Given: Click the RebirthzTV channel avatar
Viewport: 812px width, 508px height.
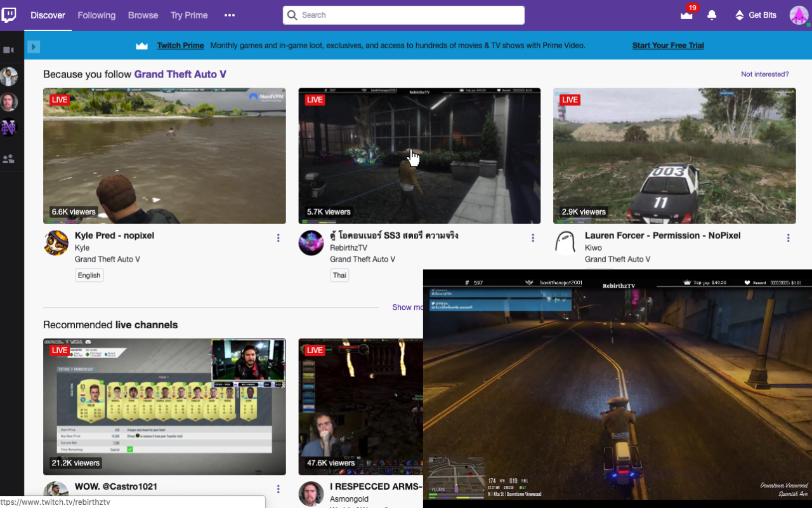Looking at the screenshot, I should coord(311,243).
